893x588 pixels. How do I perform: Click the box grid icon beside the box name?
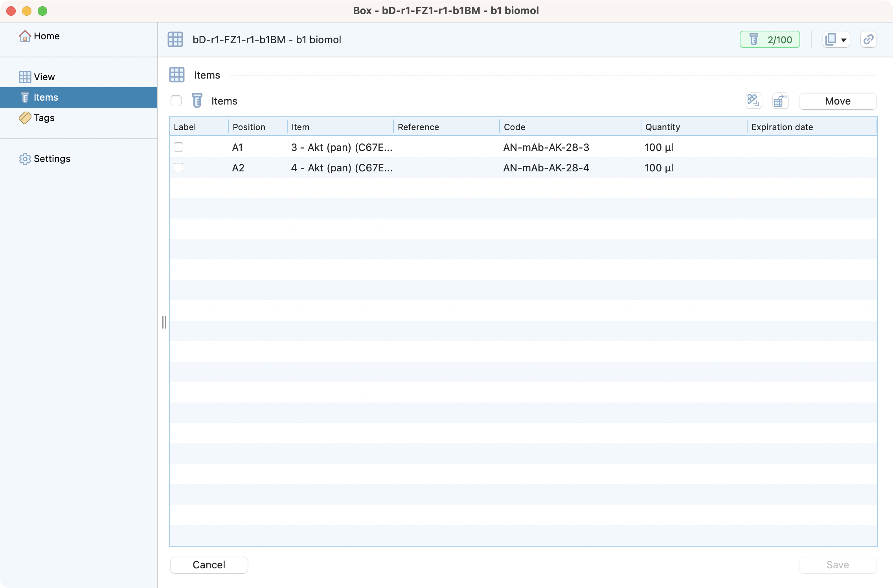tap(175, 39)
